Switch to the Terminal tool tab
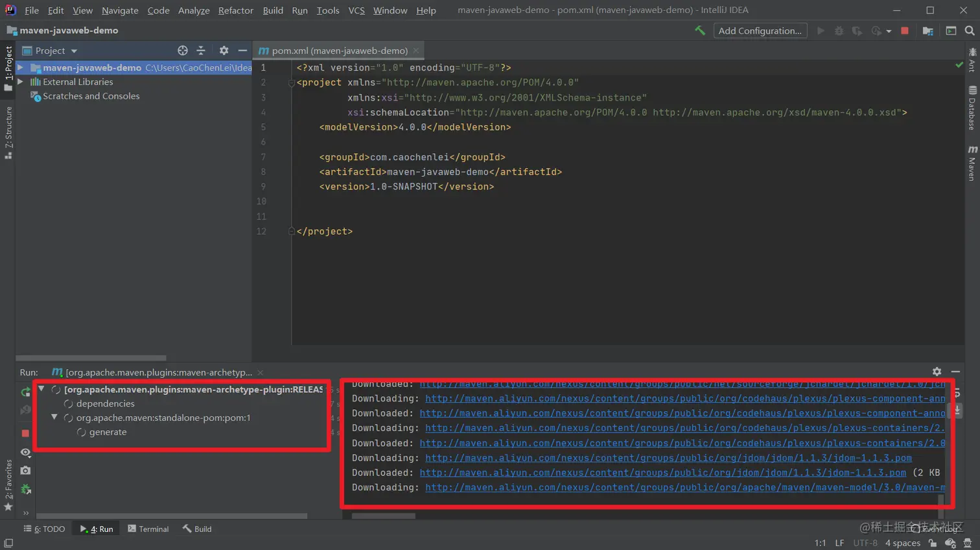 point(148,529)
